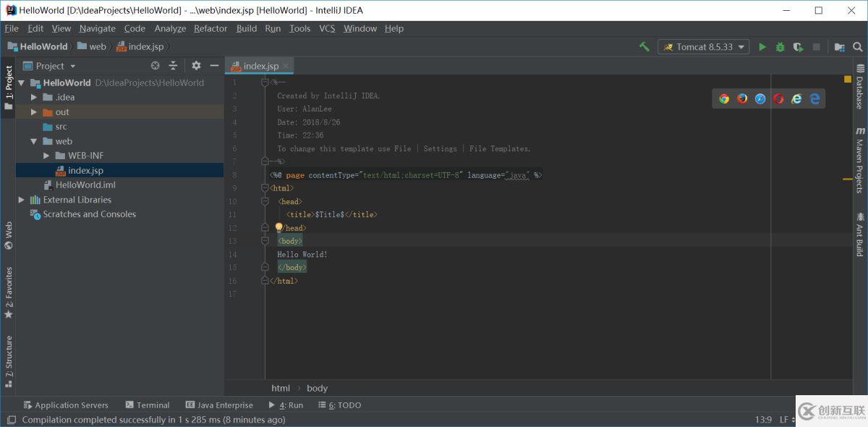Click the warning mark on the error stripe
Screen dimensions: 868x427
pos(848,179)
